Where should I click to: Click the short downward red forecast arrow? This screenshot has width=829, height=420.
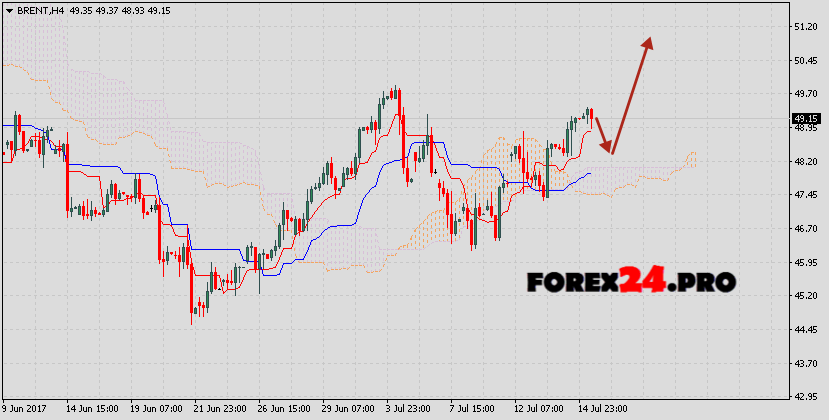[x=602, y=136]
